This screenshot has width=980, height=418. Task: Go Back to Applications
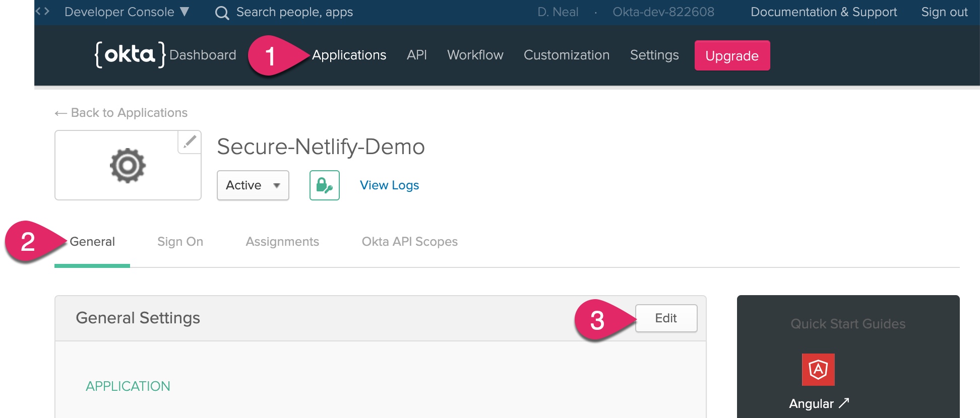click(x=121, y=113)
